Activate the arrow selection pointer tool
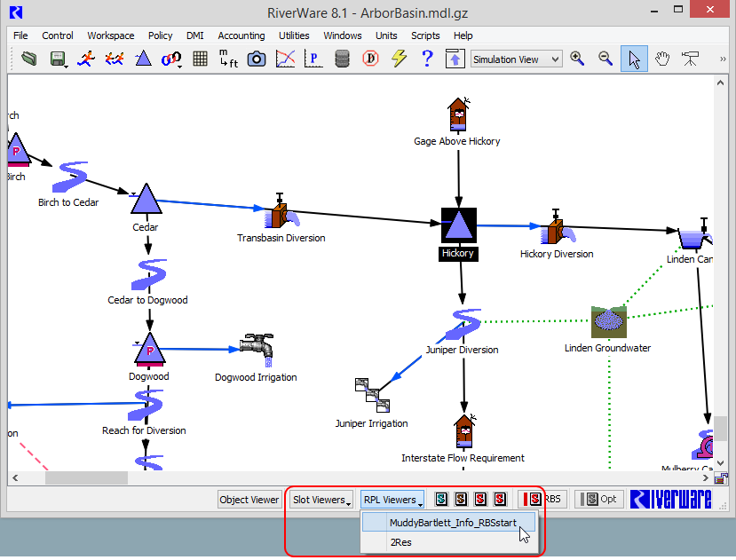Screen dimensions: 736x560 click(634, 59)
